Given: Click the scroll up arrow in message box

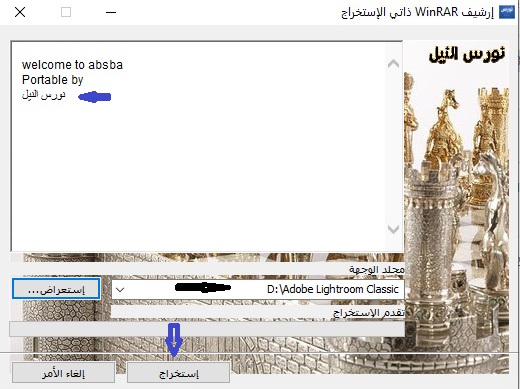Looking at the screenshot, I should (x=394, y=63).
